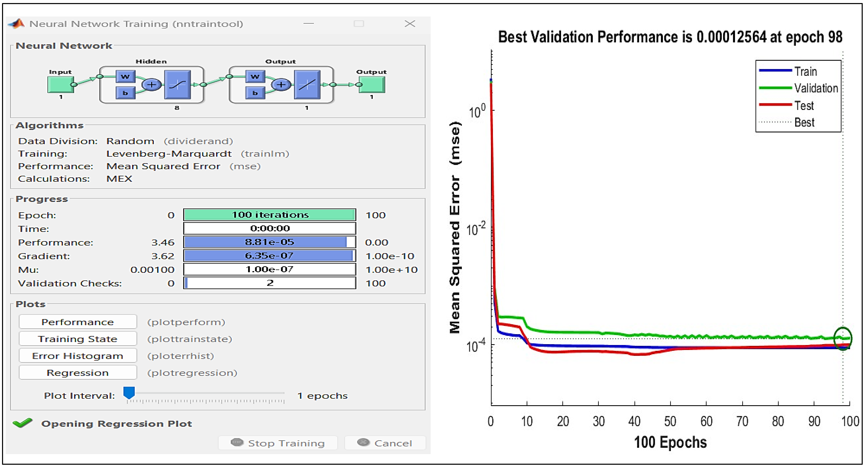Click the Cancel button

click(x=385, y=443)
